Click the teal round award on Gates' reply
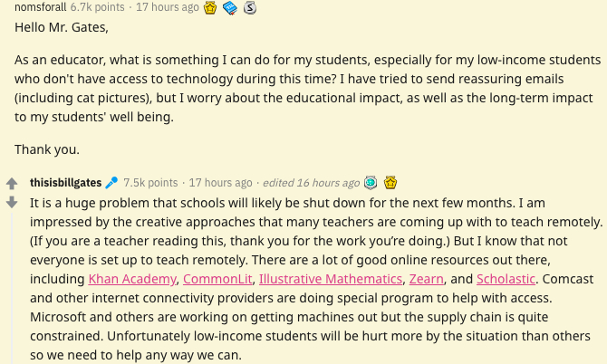Screen dimensions: 607x364 370,183
